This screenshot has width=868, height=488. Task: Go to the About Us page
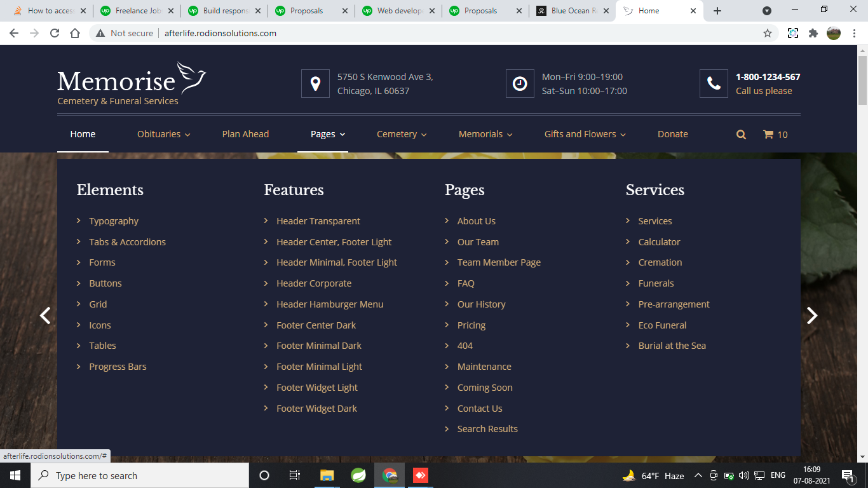click(477, 221)
